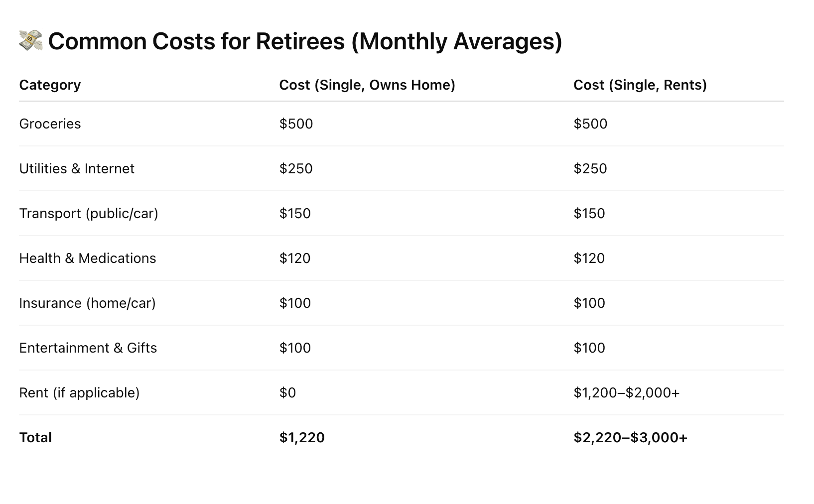Click the $2,220–$3,000+ renter total
814x504 pixels.
[630, 437]
